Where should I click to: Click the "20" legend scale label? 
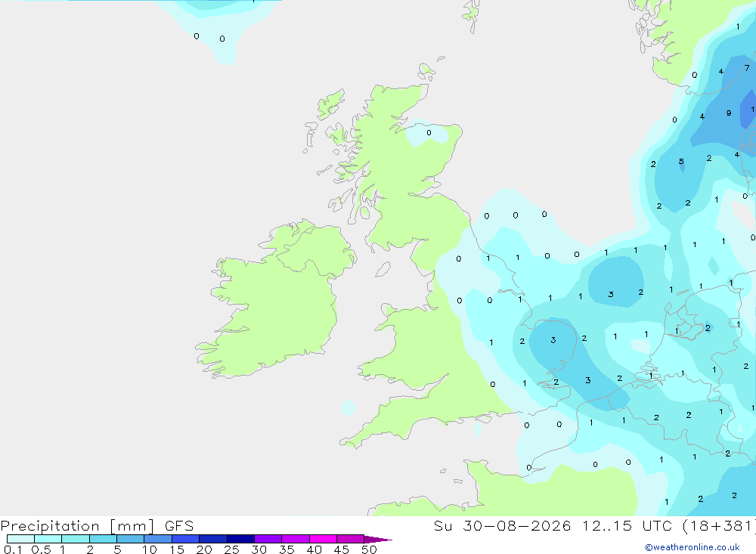point(204,549)
